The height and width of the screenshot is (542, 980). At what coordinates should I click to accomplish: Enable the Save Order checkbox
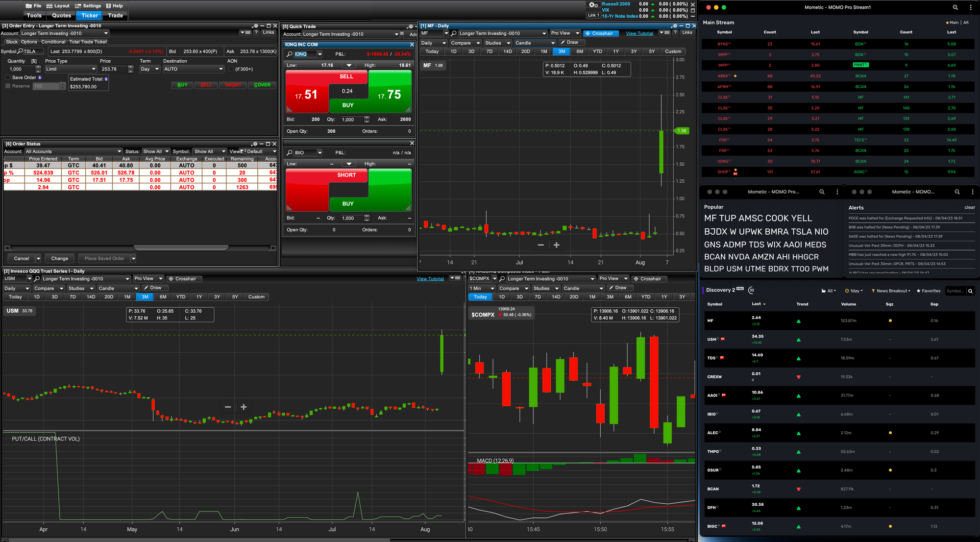8,77
